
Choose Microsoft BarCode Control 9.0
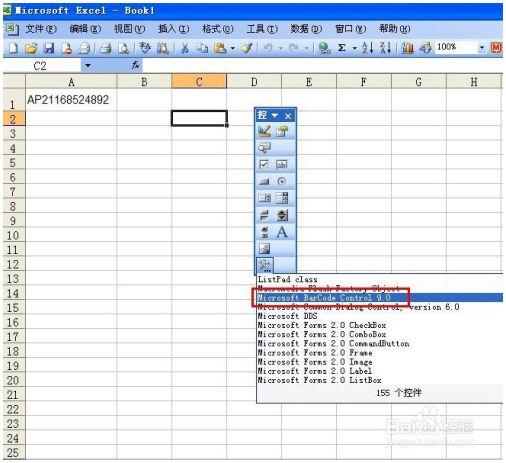380,297
